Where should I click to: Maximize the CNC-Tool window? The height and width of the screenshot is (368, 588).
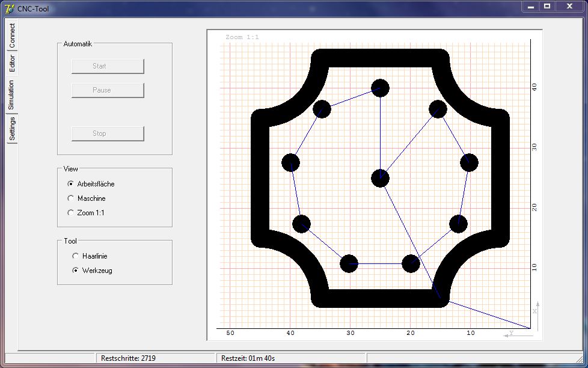click(x=547, y=6)
